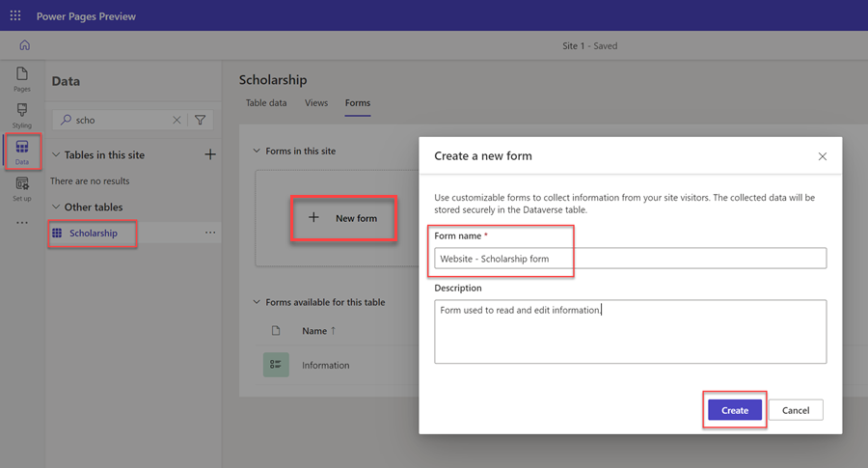Open the table filter icon
868x468 pixels.
pos(201,121)
